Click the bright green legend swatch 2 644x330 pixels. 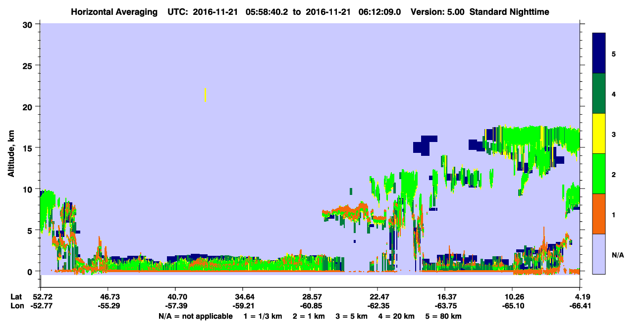tap(599, 174)
